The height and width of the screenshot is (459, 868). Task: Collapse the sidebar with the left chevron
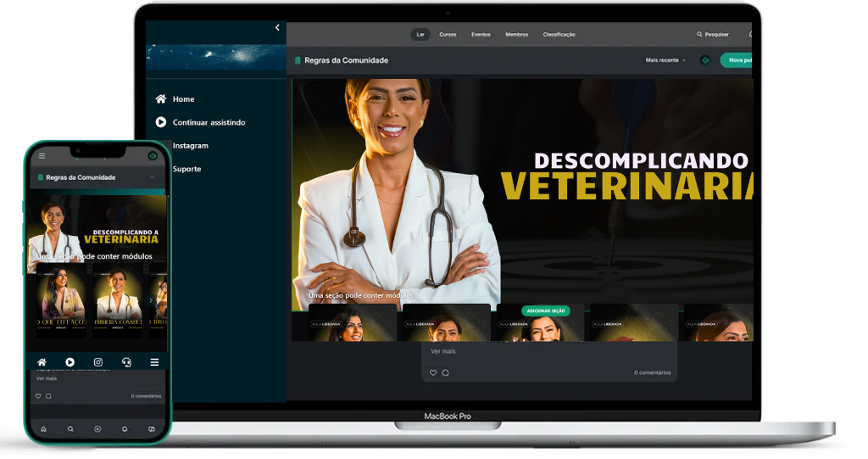[277, 28]
